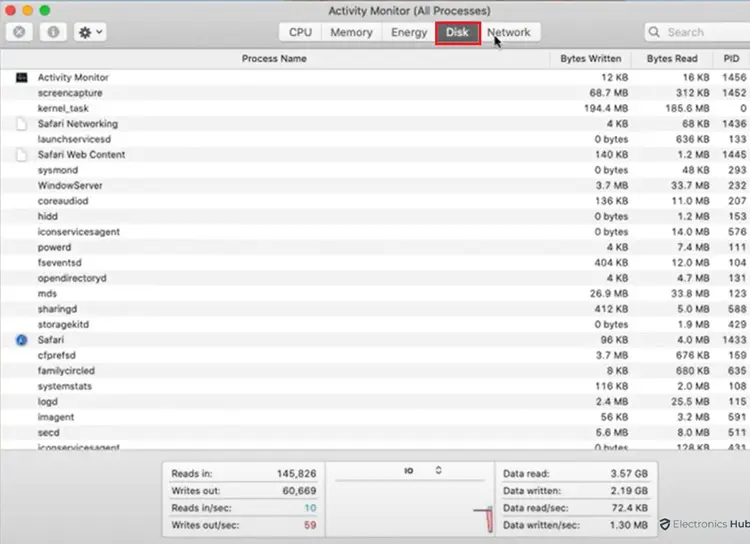
Task: Open the gear actions dropdown menu
Action: (90, 32)
